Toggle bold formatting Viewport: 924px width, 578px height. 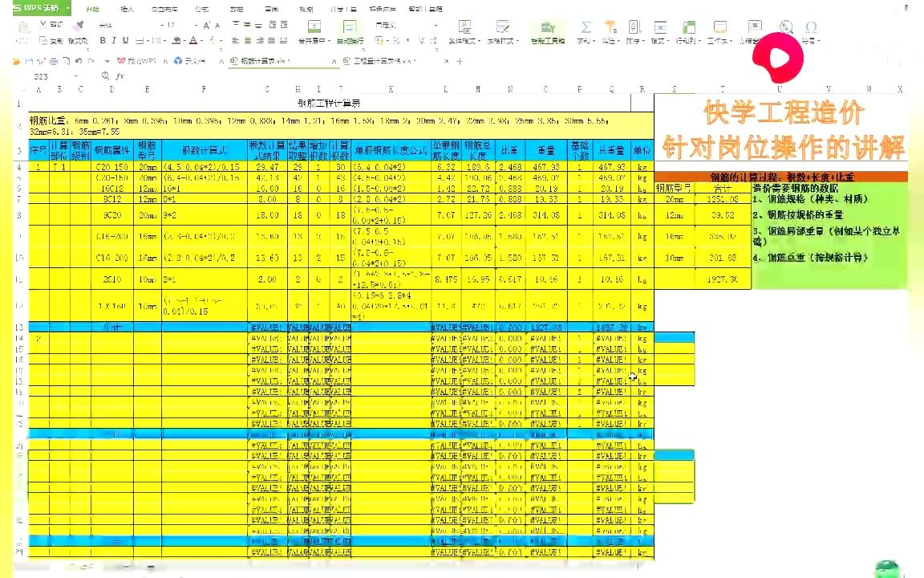tap(102, 40)
